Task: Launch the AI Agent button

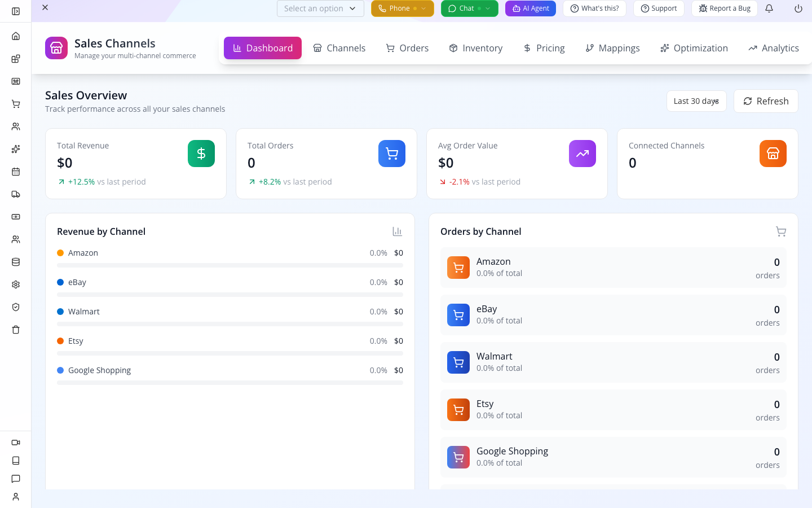Action: 531,8
